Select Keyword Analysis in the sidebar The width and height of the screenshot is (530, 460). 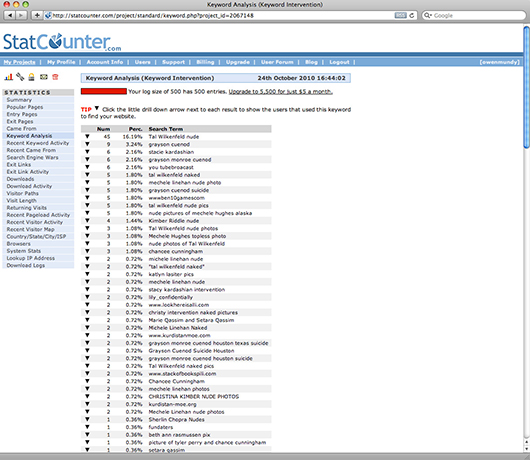pyautogui.click(x=29, y=136)
